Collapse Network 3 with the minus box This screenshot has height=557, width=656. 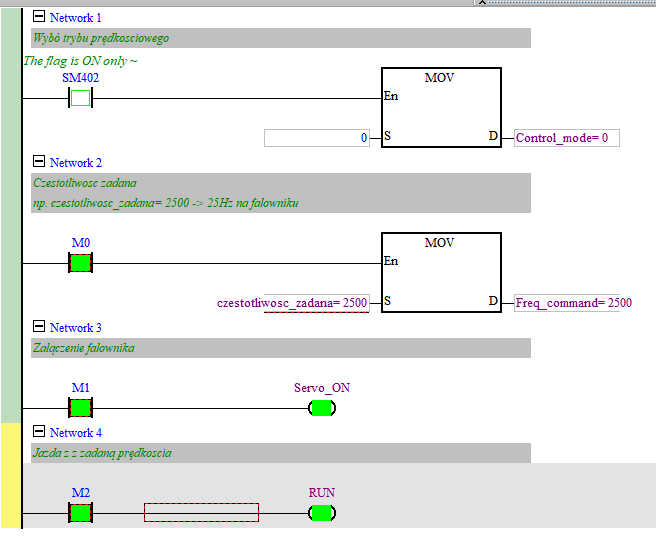point(39,327)
